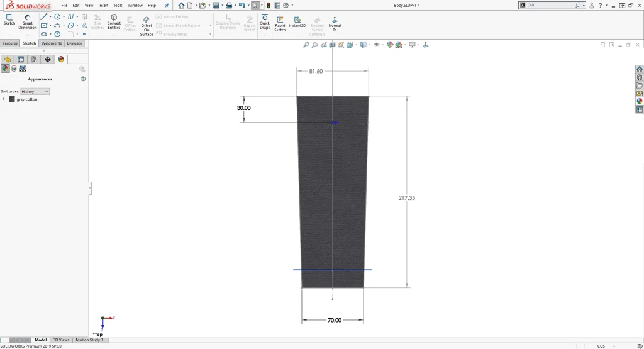Screen dimensions: 644x349
Task: Toggle Instant2D on or off
Action: [297, 22]
